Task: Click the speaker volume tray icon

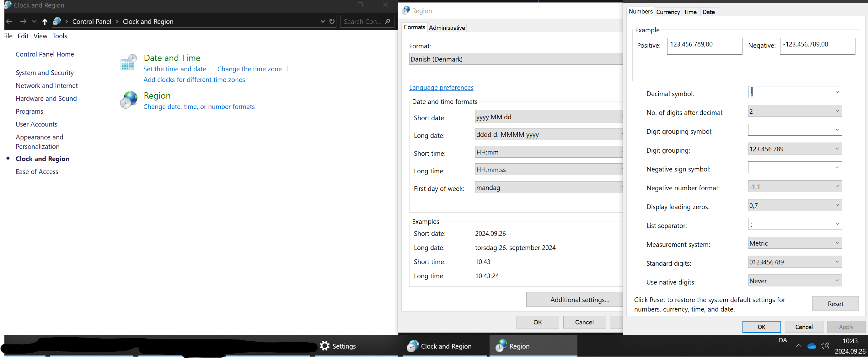Action: 825,346
